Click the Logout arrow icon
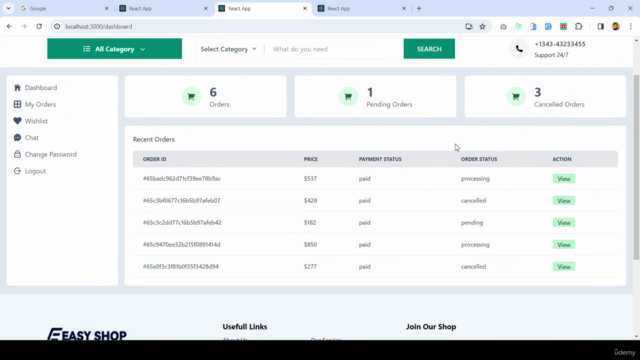640x360 pixels. 17,171
